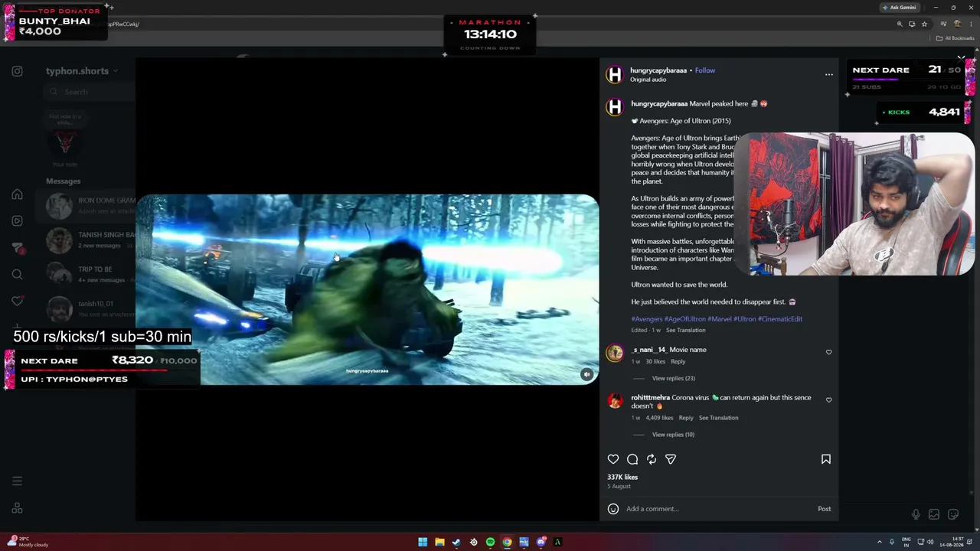The width and height of the screenshot is (980, 551).
Task: Click the Instagram logo in the sidebar
Action: pos(17,71)
